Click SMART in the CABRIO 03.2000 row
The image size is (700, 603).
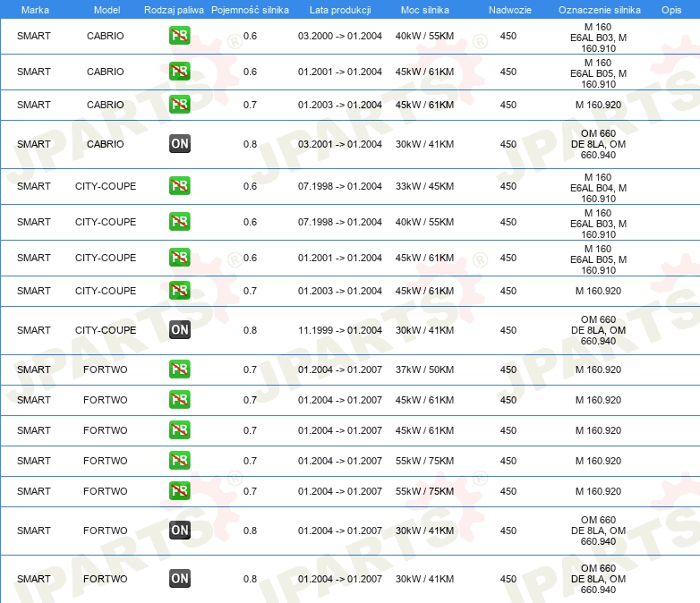pos(34,36)
